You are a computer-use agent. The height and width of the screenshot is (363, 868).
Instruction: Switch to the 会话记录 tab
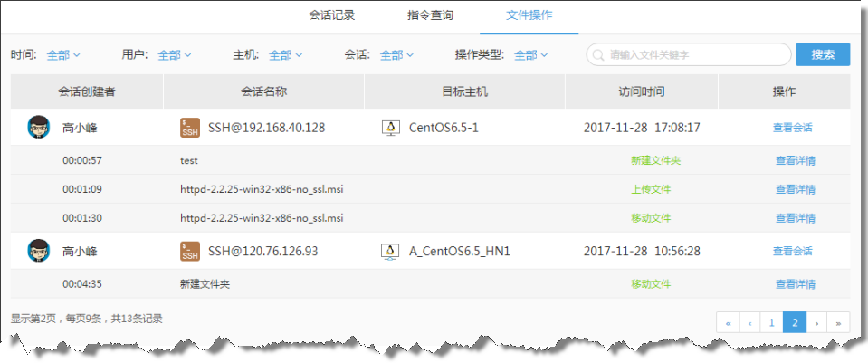point(331,15)
